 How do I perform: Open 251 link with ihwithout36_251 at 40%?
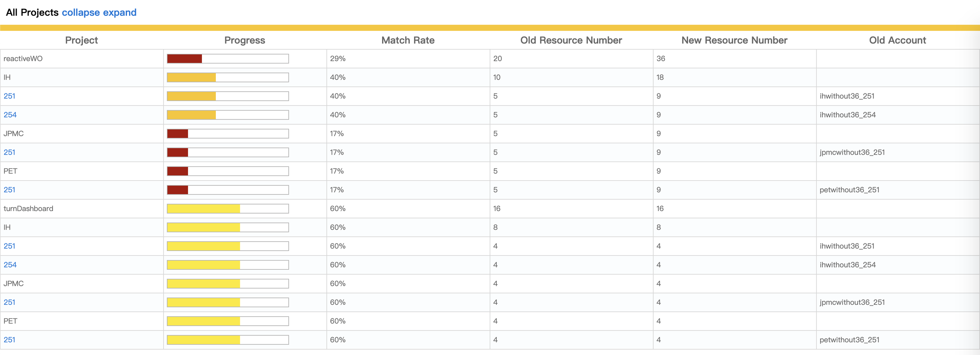[9, 96]
